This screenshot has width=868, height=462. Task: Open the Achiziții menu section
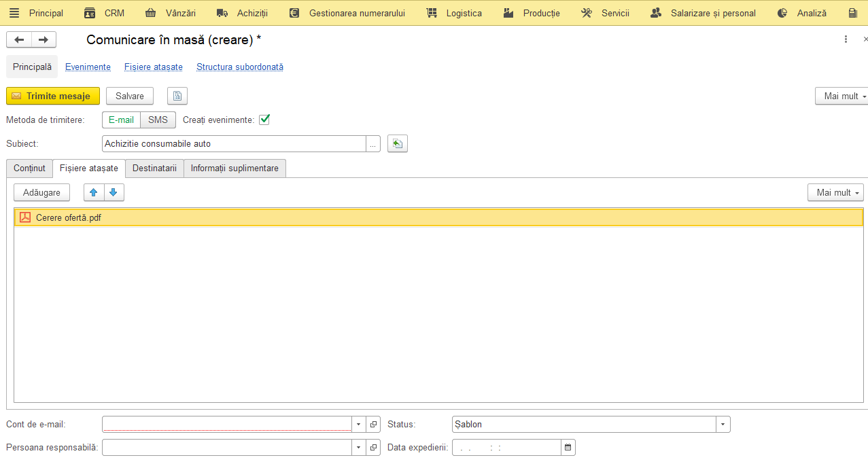pos(242,13)
